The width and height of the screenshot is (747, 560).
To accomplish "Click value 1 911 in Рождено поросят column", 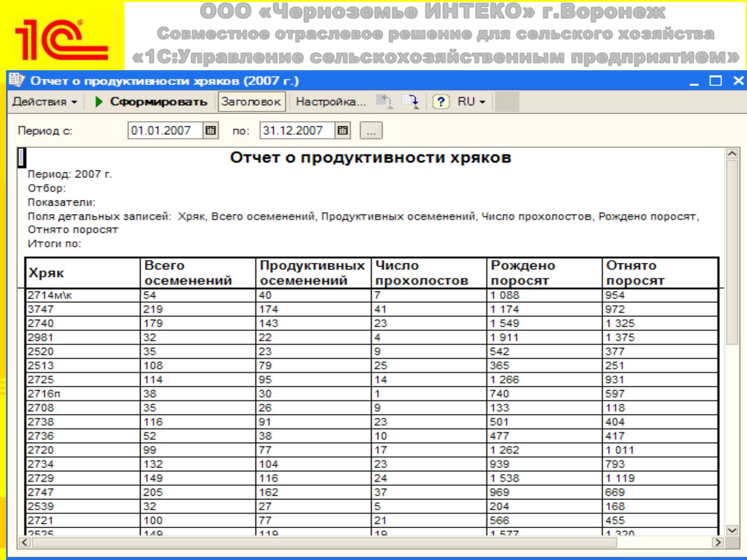I will tap(545, 337).
